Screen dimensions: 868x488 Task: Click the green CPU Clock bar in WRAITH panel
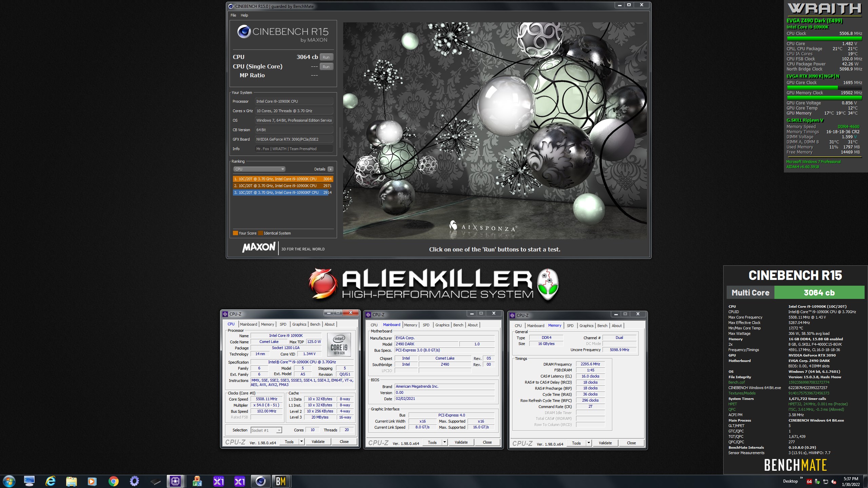(824, 39)
